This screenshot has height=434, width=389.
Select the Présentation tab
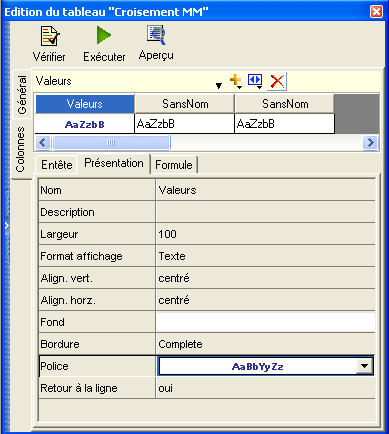click(114, 163)
